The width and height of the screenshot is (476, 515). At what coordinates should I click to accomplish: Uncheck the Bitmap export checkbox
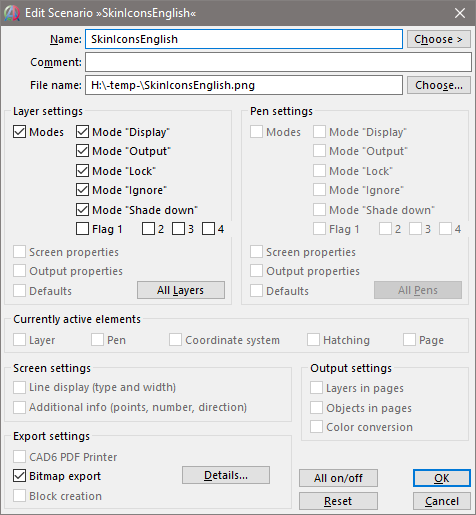19,476
